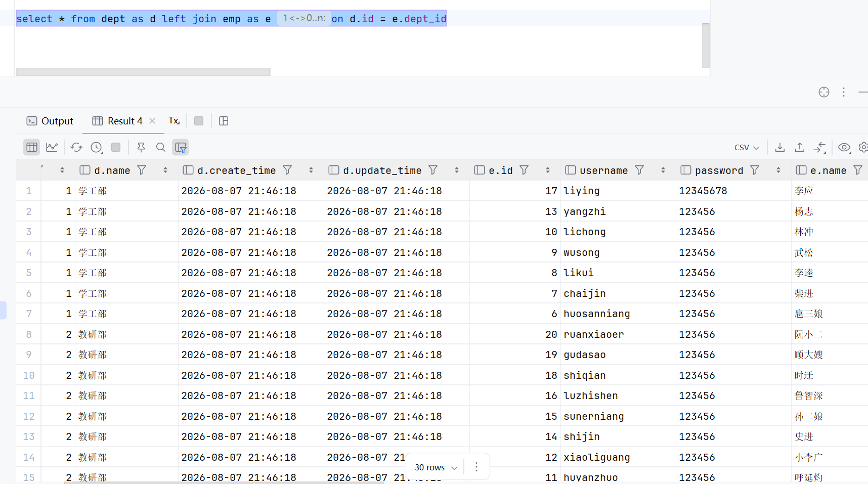Open view options eye icon
The height and width of the screenshot is (484, 868).
click(844, 147)
